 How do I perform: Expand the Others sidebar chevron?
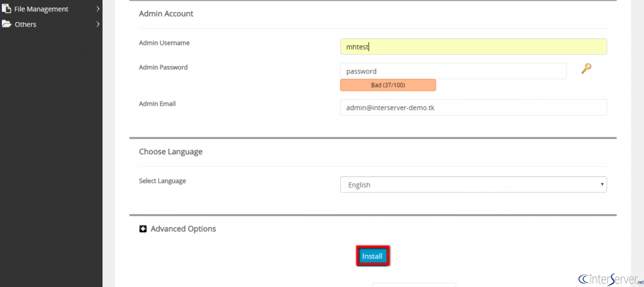coord(97,25)
